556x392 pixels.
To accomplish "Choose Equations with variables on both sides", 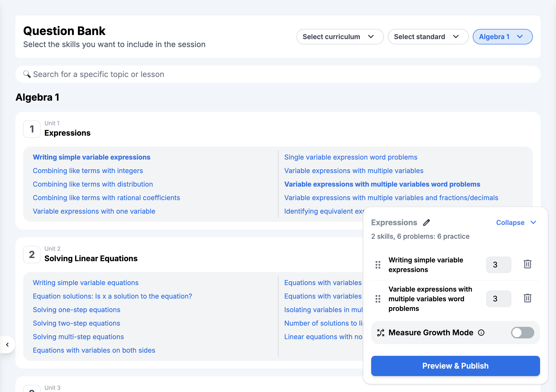I will 94,350.
